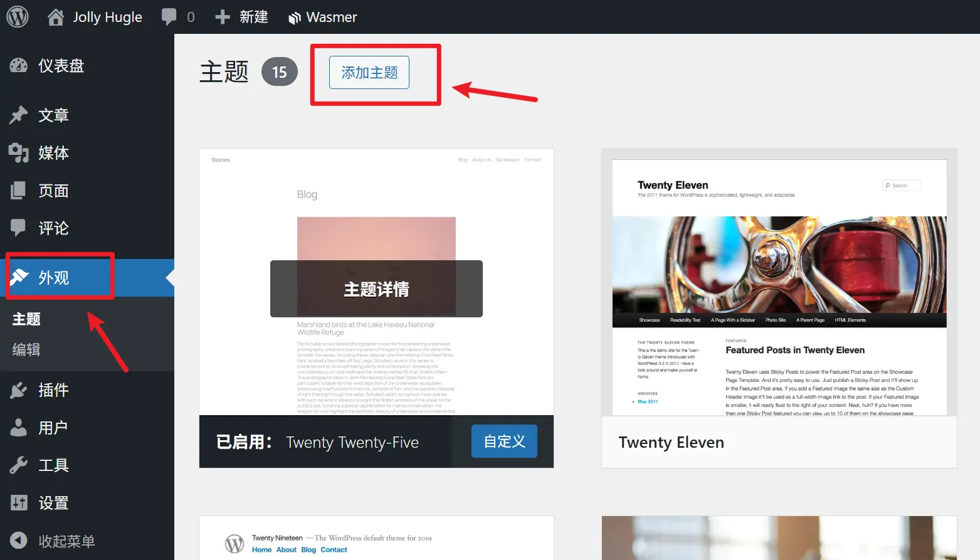
Task: Click the 文章 pushpin icon
Action: pos(19,115)
